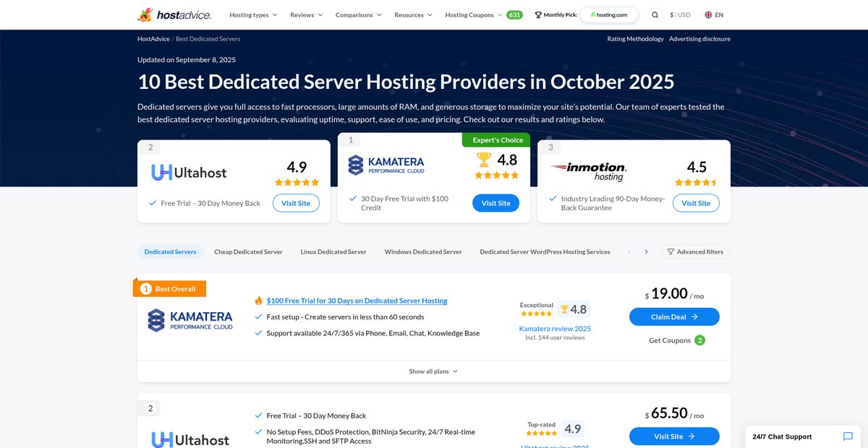Screen dimensions: 868x448
Task: Click the Ultahost logo in ranked list
Action: pyautogui.click(x=190, y=439)
